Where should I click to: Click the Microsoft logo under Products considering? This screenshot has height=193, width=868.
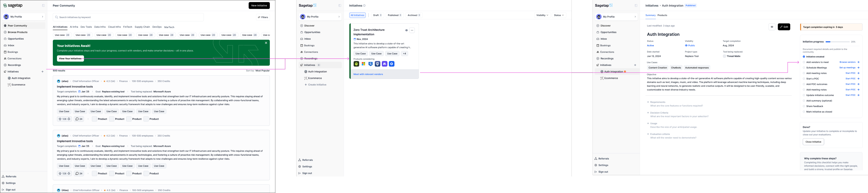click(x=363, y=64)
